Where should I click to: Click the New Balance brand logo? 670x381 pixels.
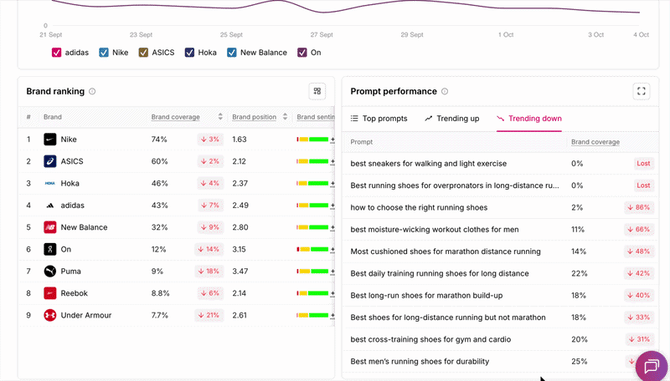point(50,227)
